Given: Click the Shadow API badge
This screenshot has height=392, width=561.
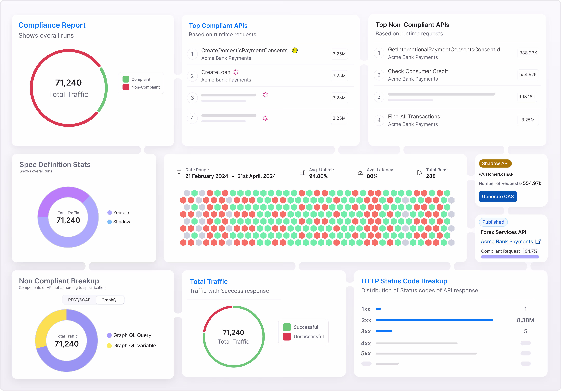Looking at the screenshot, I should [495, 163].
